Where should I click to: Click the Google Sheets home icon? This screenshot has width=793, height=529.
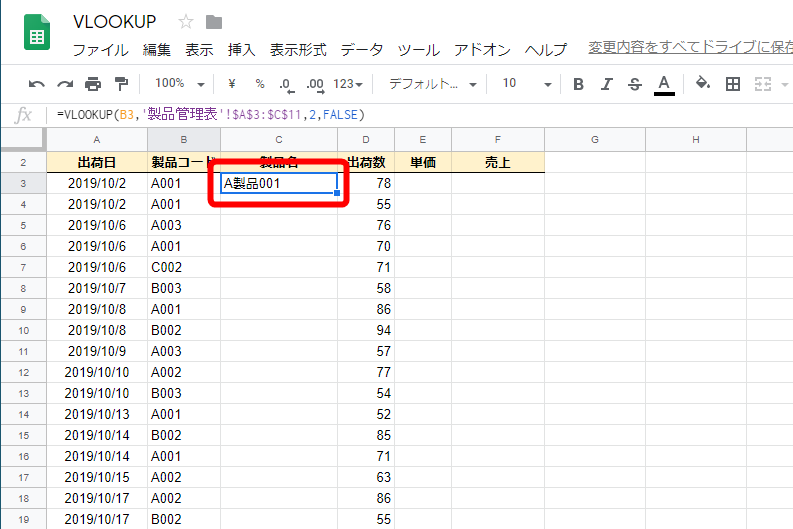point(37,32)
